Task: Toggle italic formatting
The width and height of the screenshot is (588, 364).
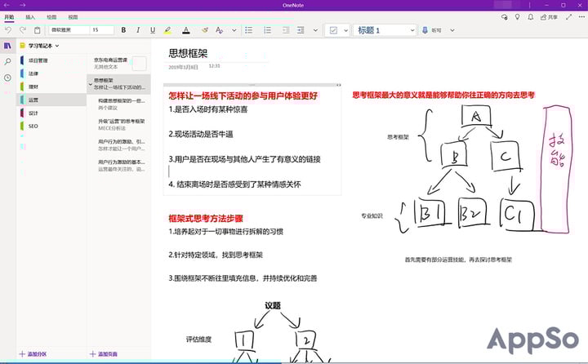Action: tap(138, 30)
